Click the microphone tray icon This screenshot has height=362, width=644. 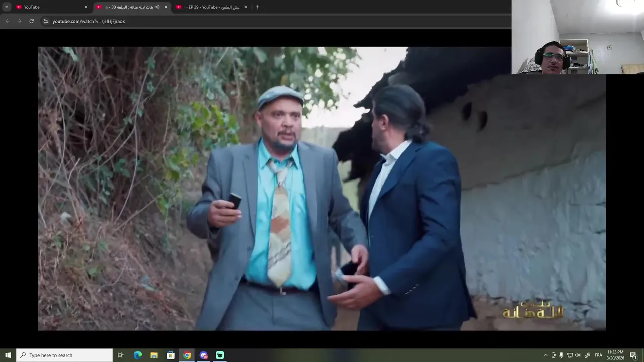click(x=561, y=355)
